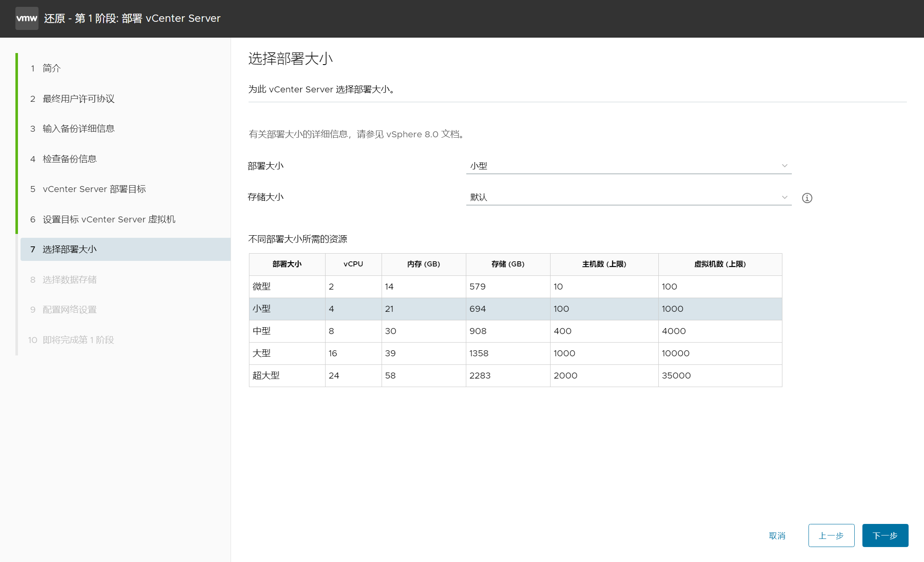
Task: Click the storage size info icon
Action: coord(807,198)
